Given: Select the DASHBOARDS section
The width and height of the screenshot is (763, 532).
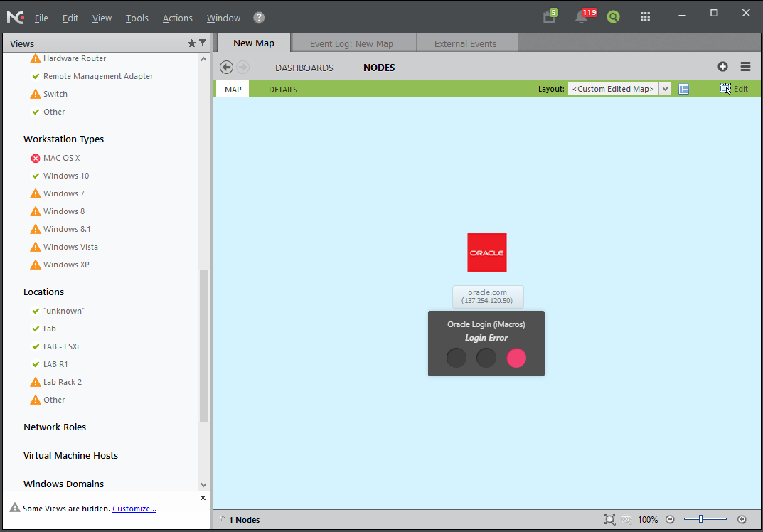Looking at the screenshot, I should pos(304,68).
